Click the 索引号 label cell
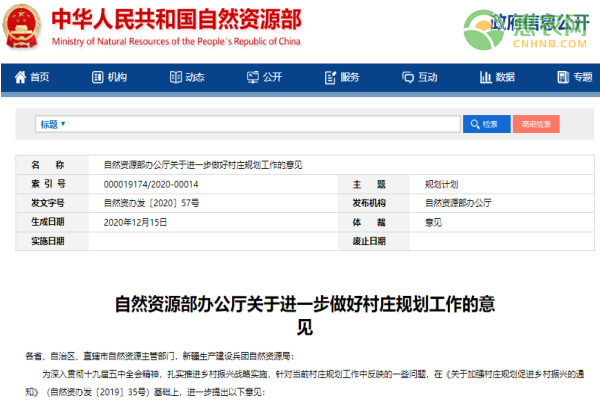The height and width of the screenshot is (400, 600). click(x=52, y=184)
